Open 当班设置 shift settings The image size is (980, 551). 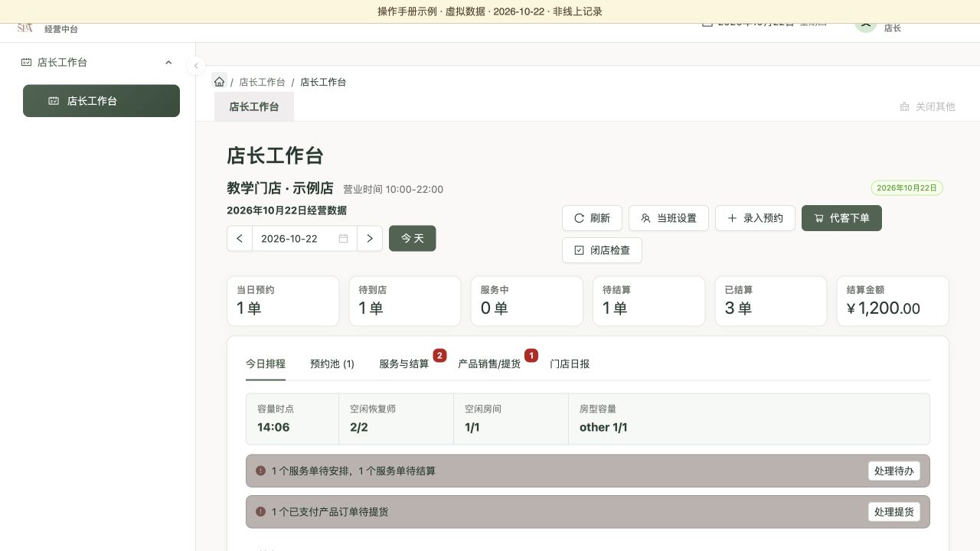tap(668, 218)
